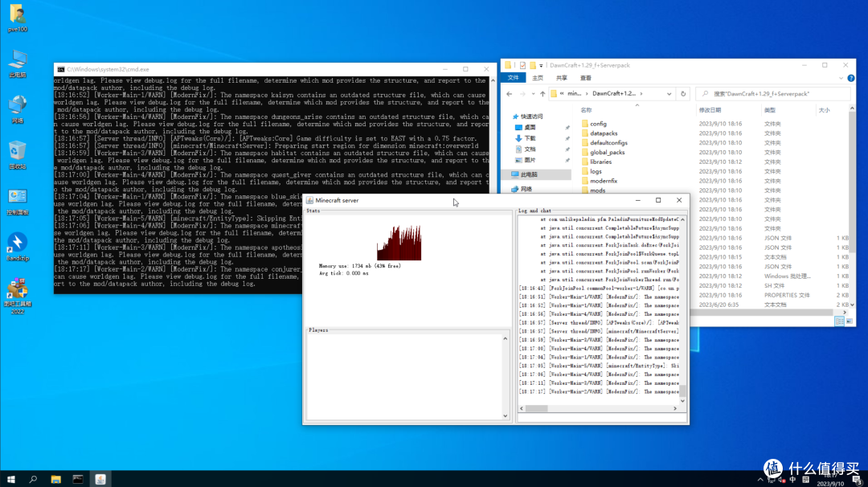This screenshot has width=868, height=487.
Task: Click the search magnifier icon in Explorer
Action: click(x=706, y=93)
